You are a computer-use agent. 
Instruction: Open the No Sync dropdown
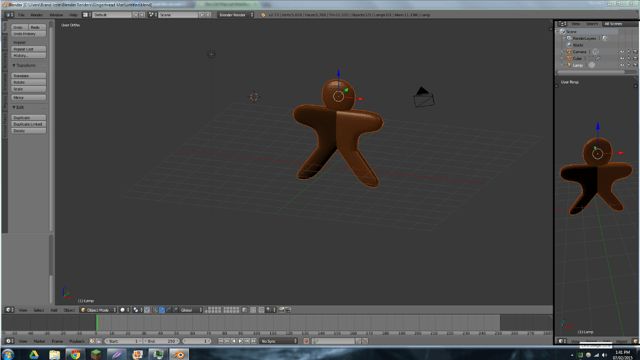tap(278, 341)
